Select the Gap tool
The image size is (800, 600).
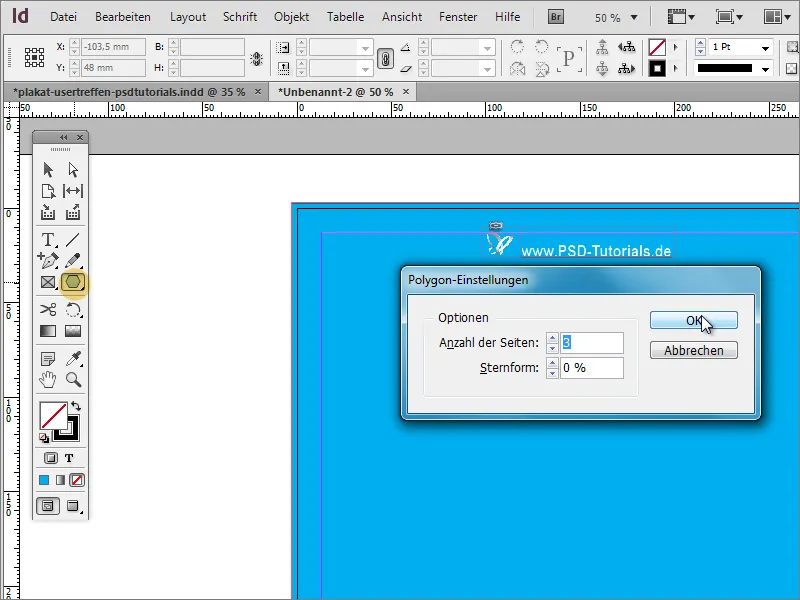[x=73, y=191]
